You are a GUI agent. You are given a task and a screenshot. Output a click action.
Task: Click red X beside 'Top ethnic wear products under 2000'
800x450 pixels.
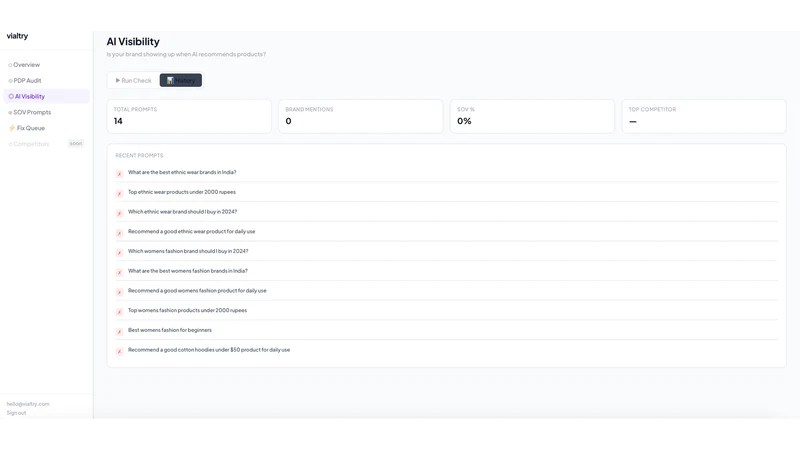point(119,193)
